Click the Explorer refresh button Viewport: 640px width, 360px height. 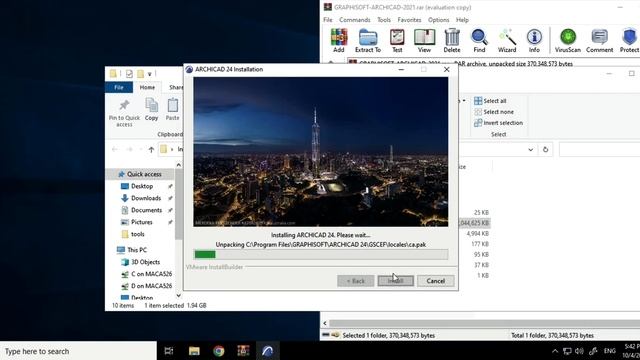pos(545,149)
